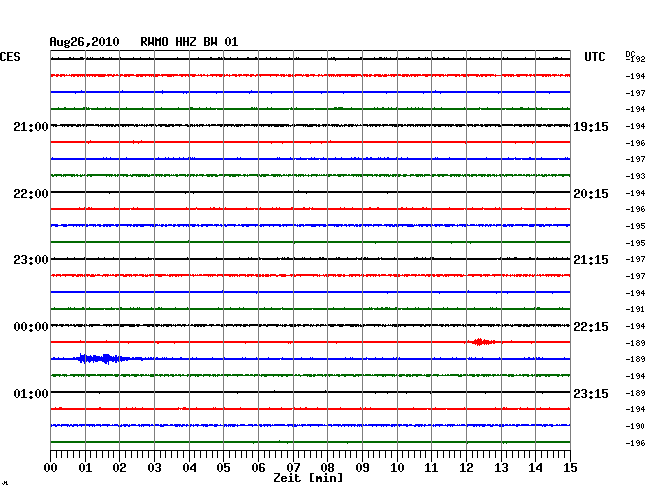The image size is (650, 494).
Task: Select the "21:00" local time label
Action: pos(31,126)
